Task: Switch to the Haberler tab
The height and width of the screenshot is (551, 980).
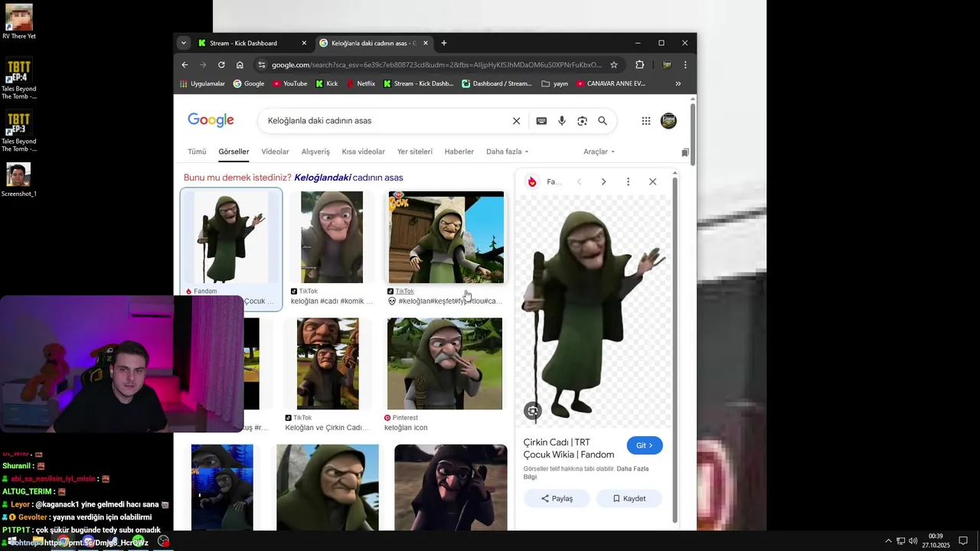Action: point(459,152)
